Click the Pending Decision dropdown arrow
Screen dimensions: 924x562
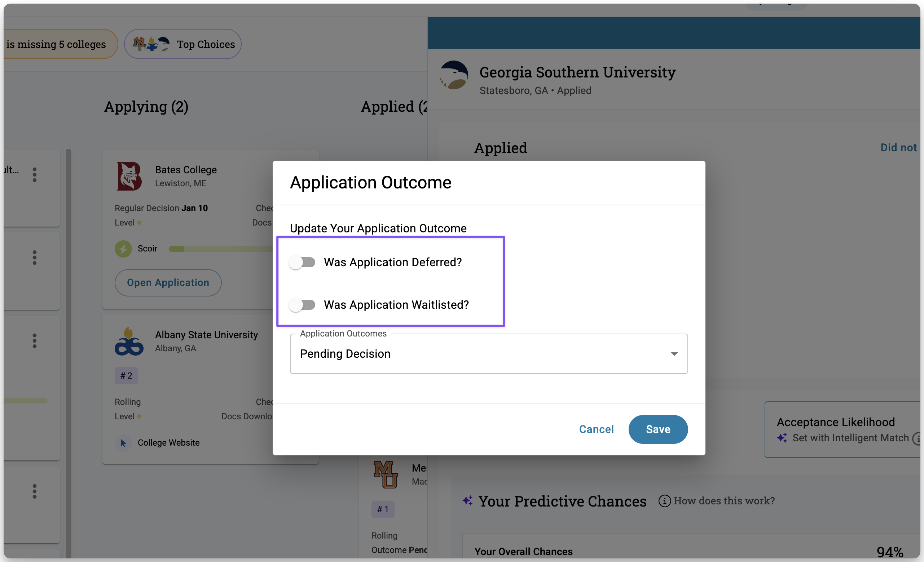pos(674,354)
